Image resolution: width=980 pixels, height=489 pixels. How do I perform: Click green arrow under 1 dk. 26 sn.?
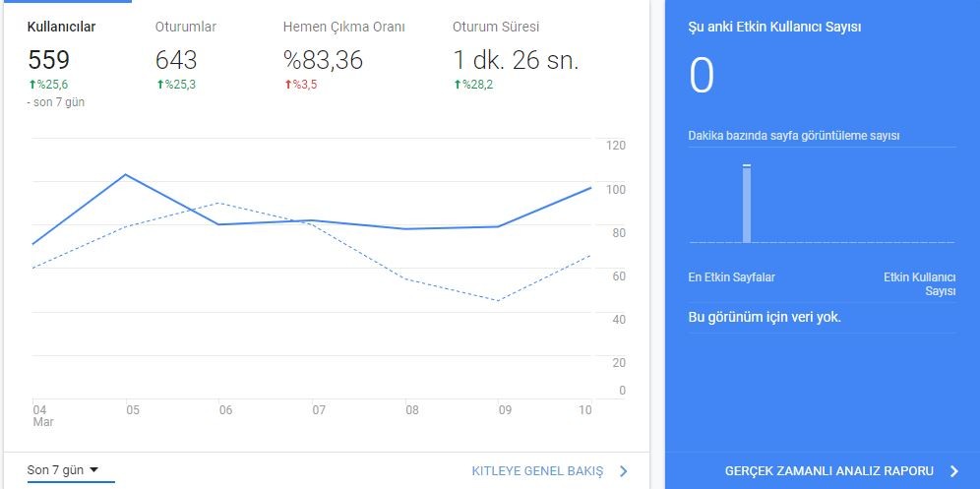tap(458, 85)
